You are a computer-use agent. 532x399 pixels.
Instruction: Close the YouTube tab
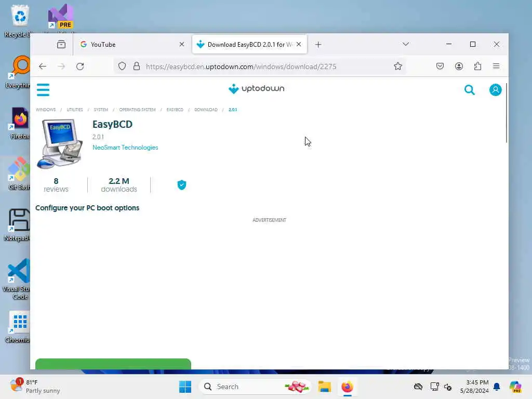(x=182, y=45)
